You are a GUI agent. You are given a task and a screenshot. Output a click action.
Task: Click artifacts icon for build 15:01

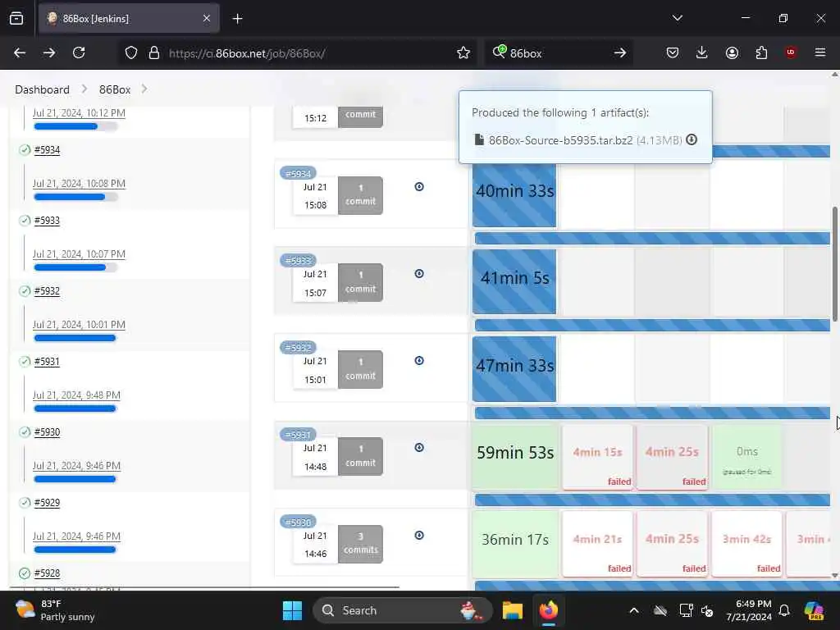pos(419,361)
